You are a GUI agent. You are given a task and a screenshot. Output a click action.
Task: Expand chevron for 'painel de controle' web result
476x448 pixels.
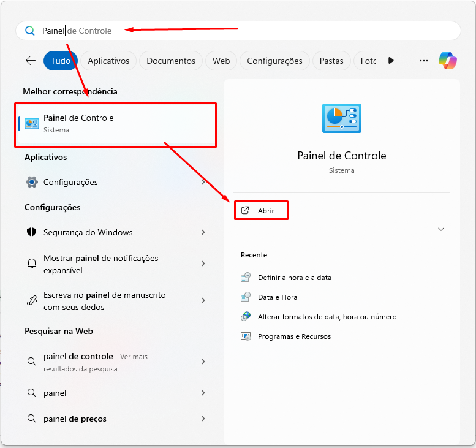(x=203, y=362)
